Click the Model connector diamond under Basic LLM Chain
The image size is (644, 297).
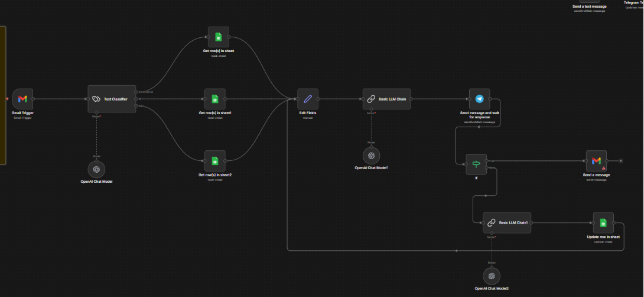tap(371, 109)
